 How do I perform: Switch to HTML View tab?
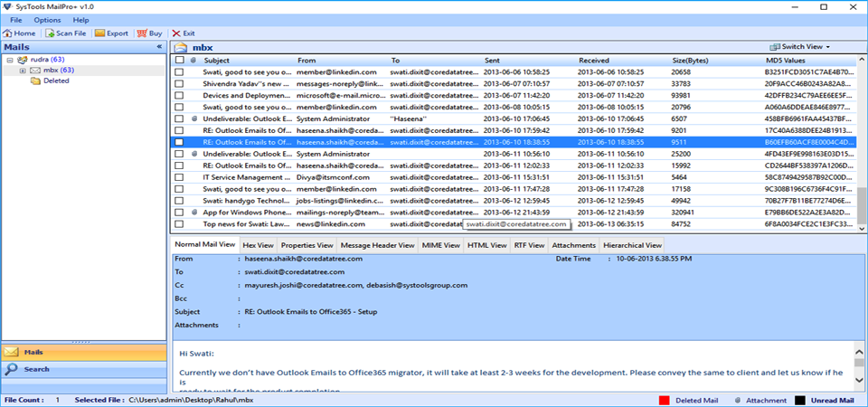[486, 245]
